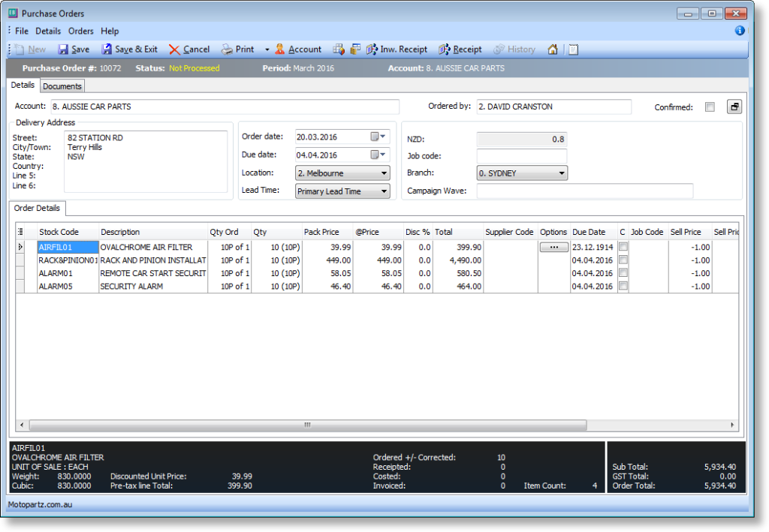The height and width of the screenshot is (532, 769).
Task: Click the Print toolbar button
Action: tap(238, 49)
